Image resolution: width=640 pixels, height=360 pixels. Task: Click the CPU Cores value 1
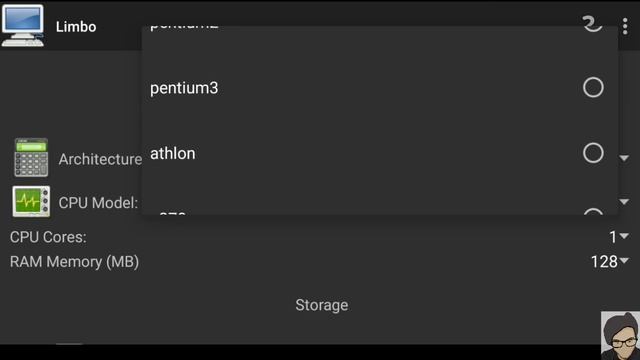[x=613, y=237]
